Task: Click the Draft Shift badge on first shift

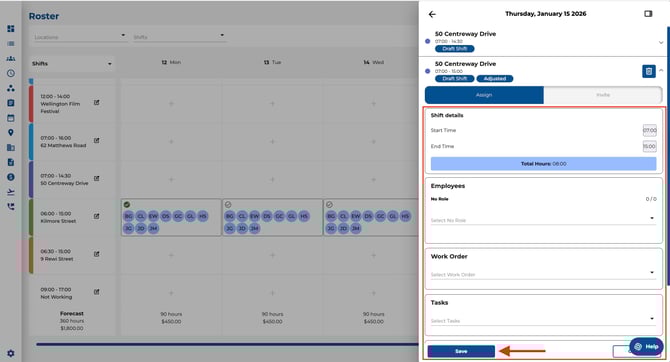Action: pos(455,49)
